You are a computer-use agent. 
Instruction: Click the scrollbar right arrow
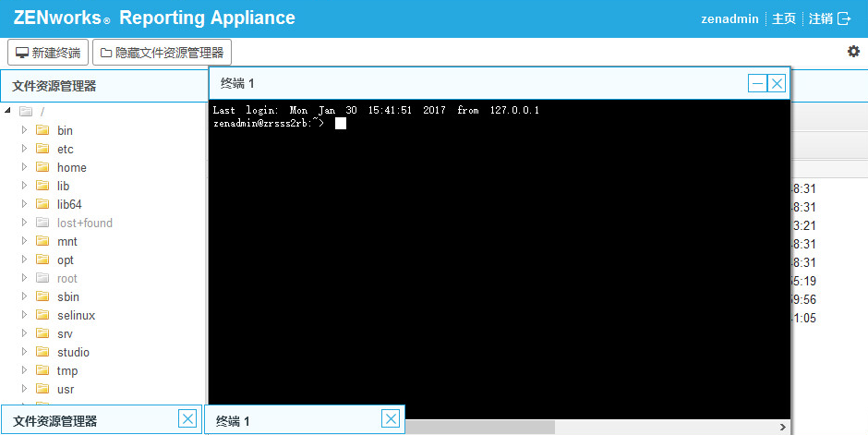click(782, 427)
